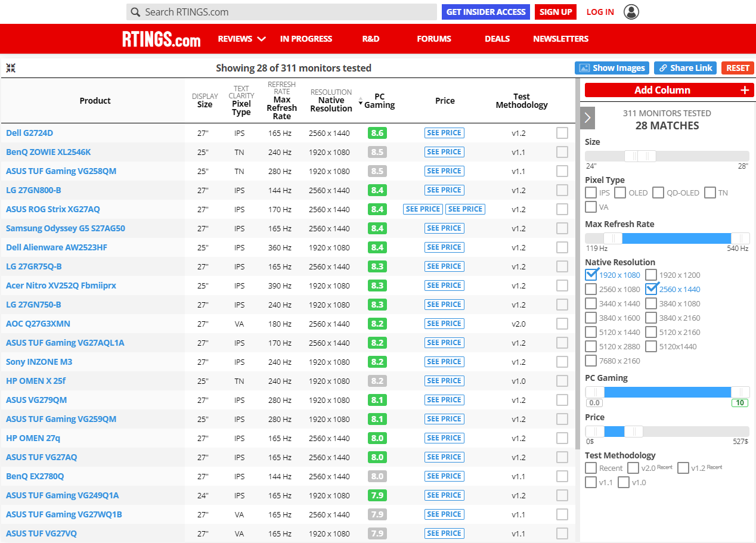Click the Log In link
Viewport: 756px width, 543px height.
[600, 12]
